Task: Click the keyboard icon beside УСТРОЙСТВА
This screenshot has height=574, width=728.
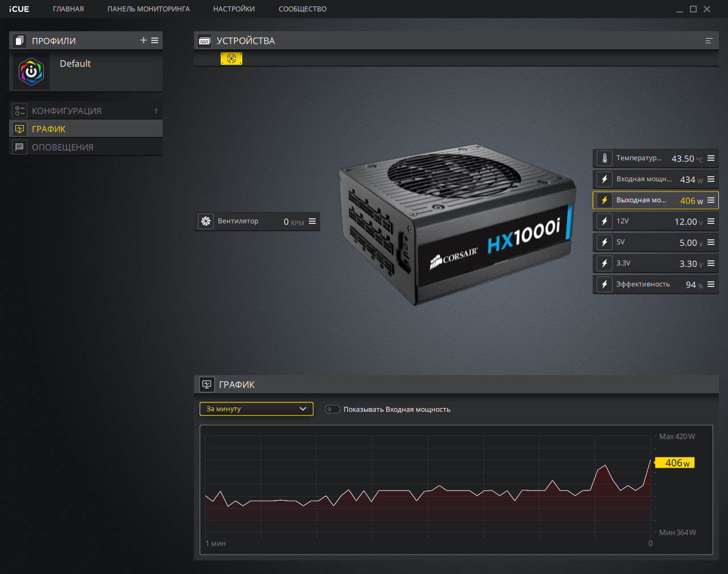Action: click(205, 41)
